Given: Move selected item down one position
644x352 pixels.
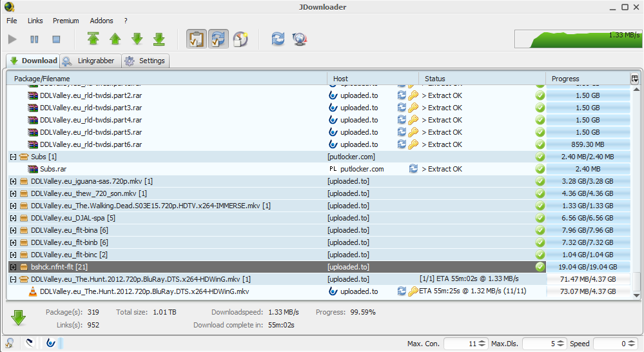Looking at the screenshot, I should pos(137,39).
